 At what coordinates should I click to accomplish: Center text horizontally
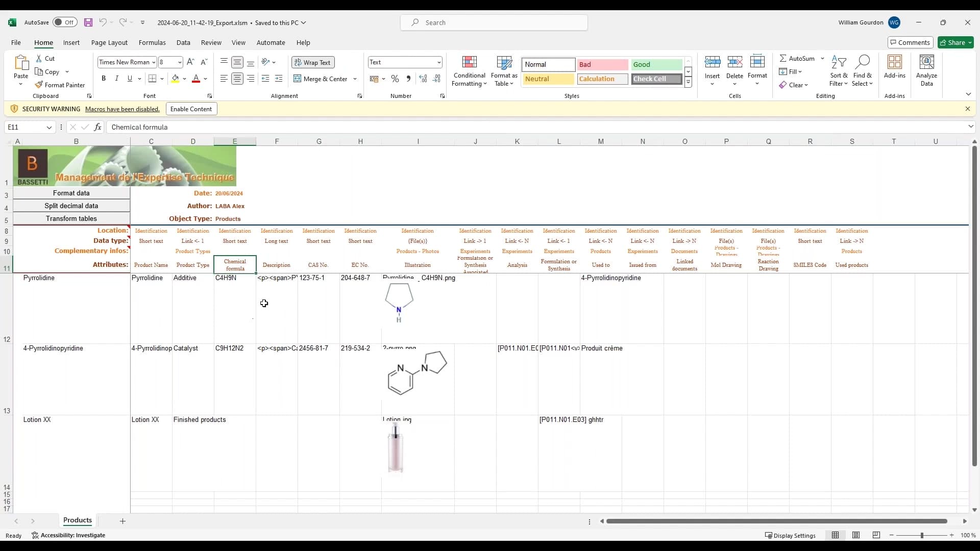pyautogui.click(x=237, y=79)
